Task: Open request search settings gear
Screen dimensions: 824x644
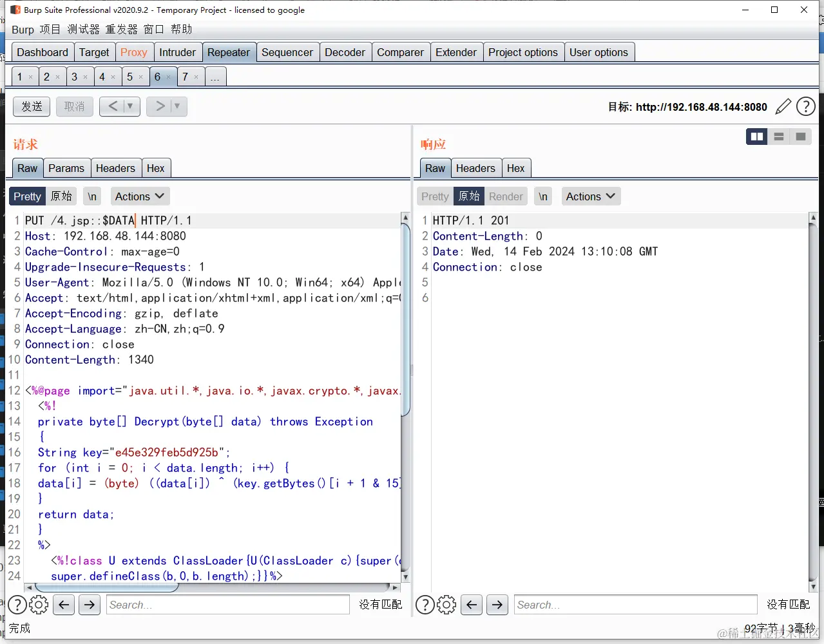Action: point(39,605)
